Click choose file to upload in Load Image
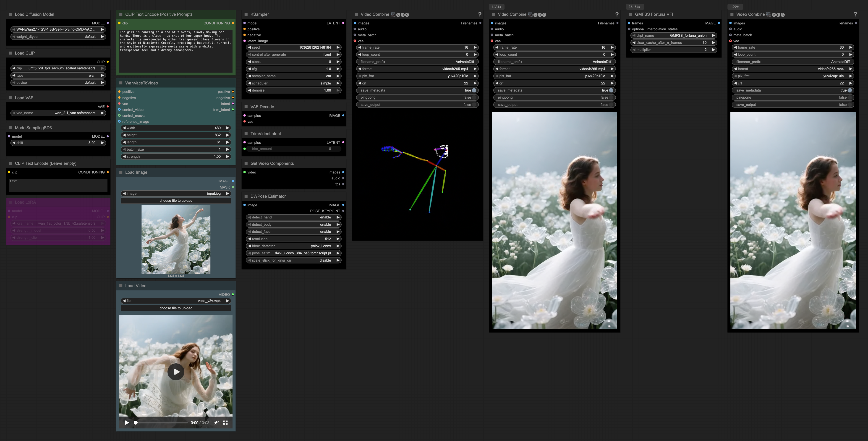868x441 pixels. (x=175, y=201)
